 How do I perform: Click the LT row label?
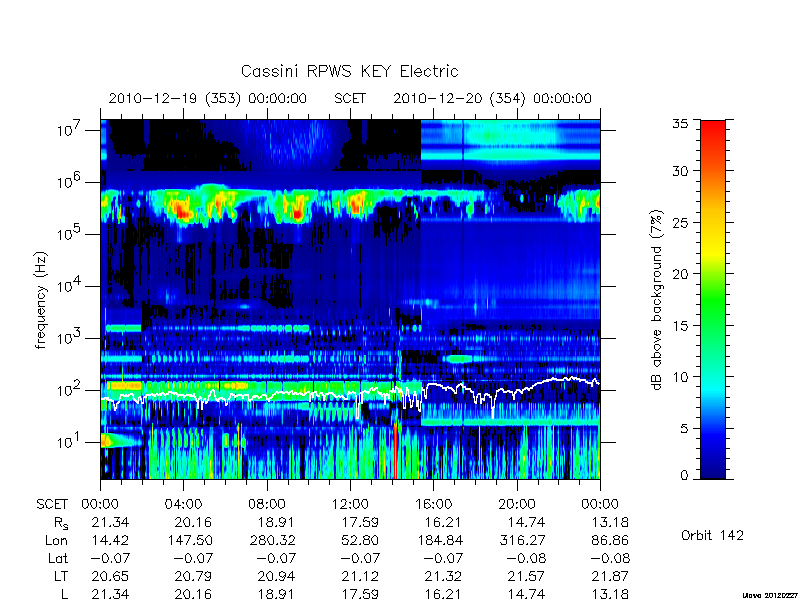[x=61, y=577]
